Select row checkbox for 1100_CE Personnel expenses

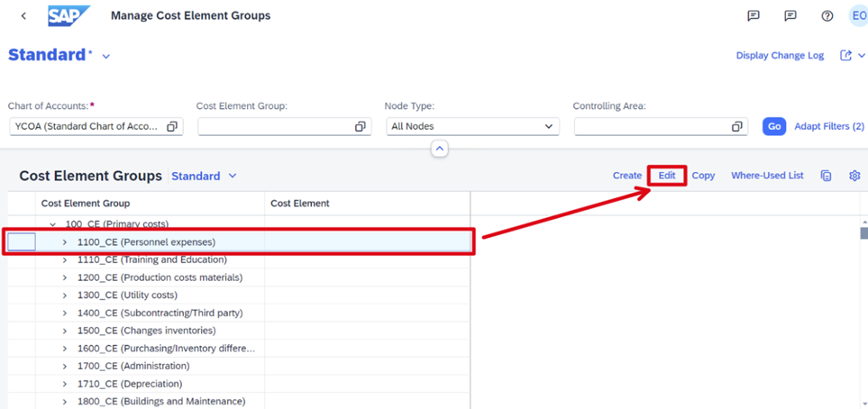tap(22, 241)
